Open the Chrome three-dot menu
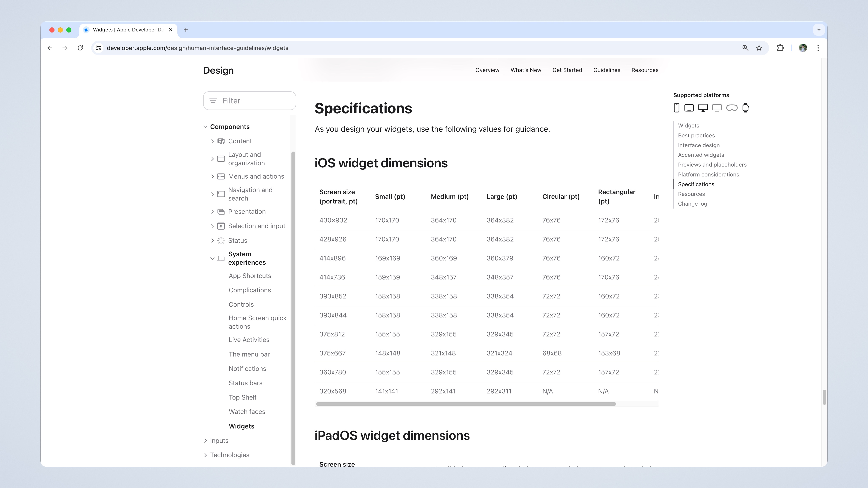868x488 pixels. (818, 48)
